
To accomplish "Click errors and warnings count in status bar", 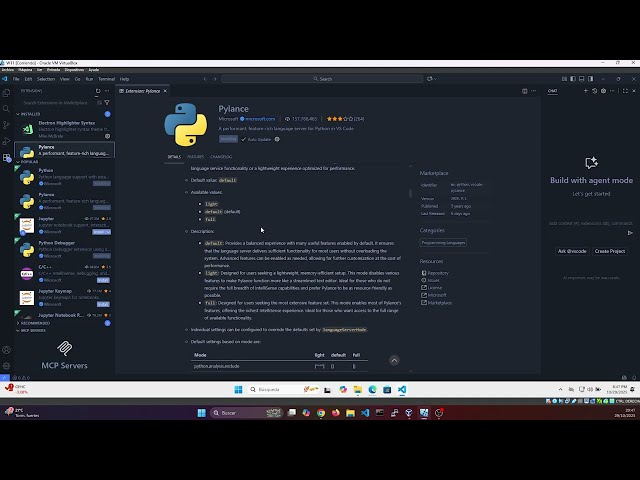I will pyautogui.click(x=21, y=378).
